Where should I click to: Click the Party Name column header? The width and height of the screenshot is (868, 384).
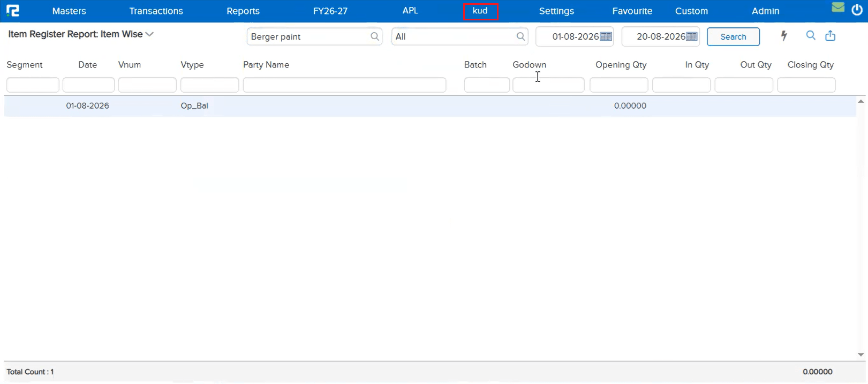coord(266,65)
